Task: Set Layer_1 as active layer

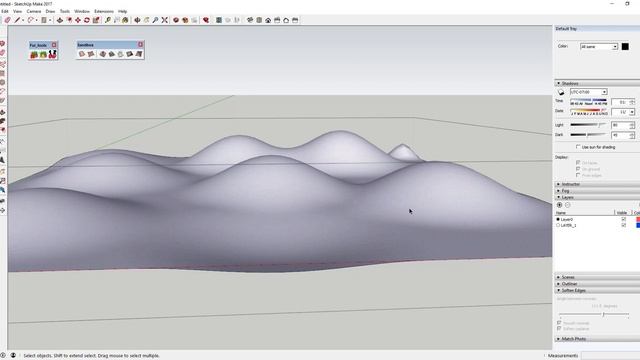Action: coord(558,225)
